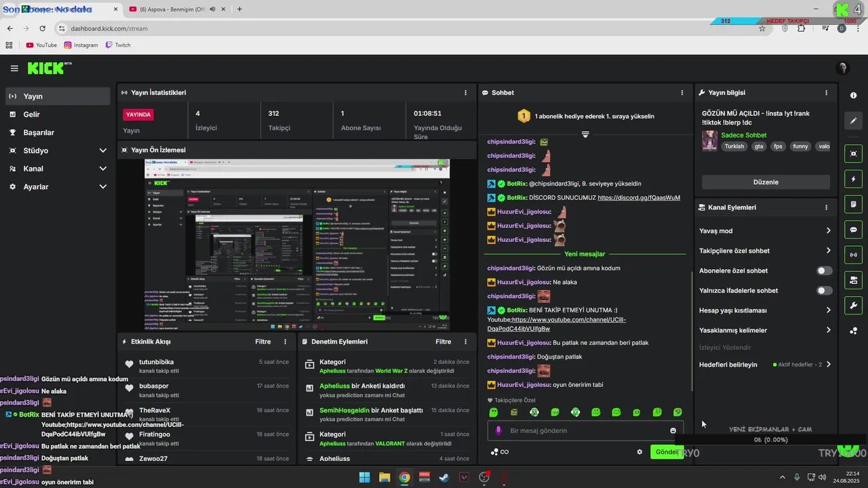This screenshot has width=868, height=488.
Task: Open Twitch bookmark in bookmarks bar
Action: (x=118, y=45)
